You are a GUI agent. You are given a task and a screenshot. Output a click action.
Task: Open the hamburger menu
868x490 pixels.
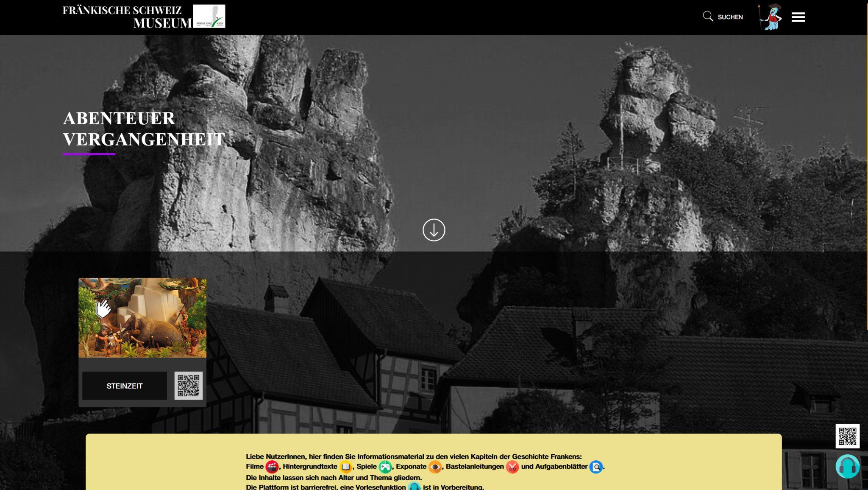[x=798, y=17]
